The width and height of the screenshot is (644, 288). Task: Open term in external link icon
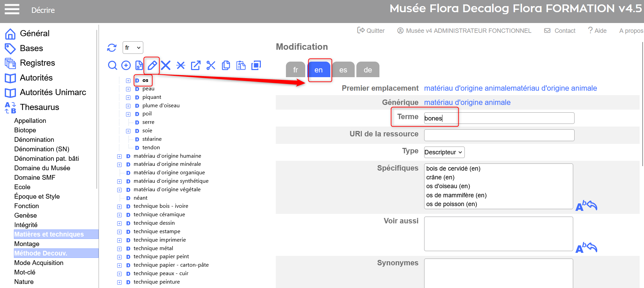click(x=195, y=65)
